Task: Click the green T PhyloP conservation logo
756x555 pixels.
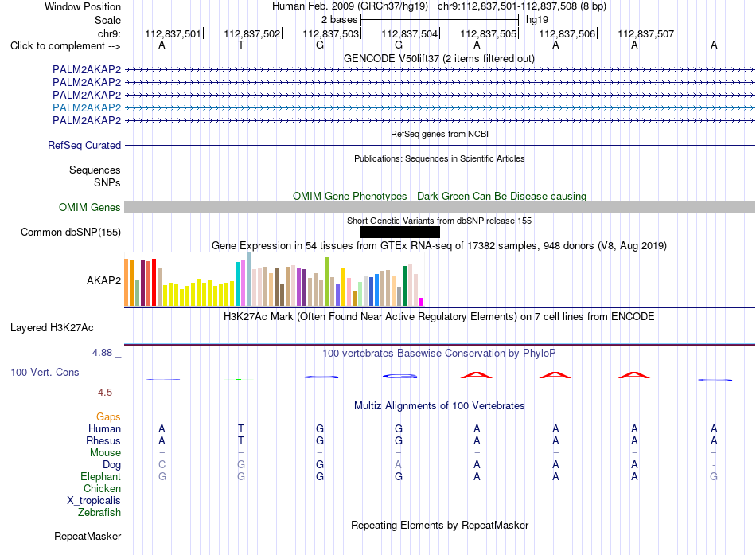Action: point(240,379)
